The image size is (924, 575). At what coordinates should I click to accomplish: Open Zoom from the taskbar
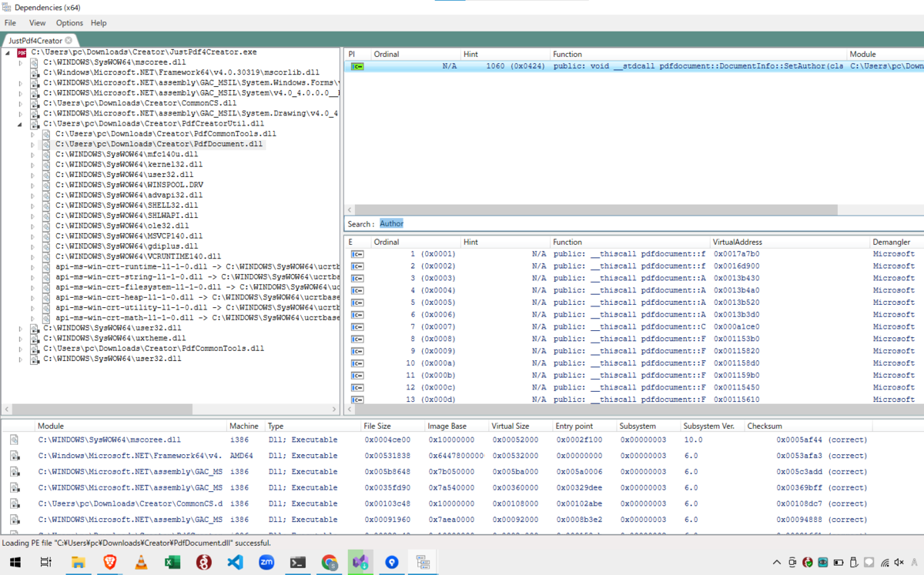266,562
